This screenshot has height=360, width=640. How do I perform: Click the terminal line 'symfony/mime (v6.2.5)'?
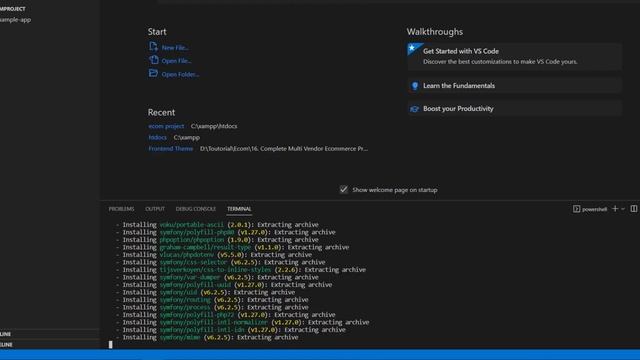point(207,337)
